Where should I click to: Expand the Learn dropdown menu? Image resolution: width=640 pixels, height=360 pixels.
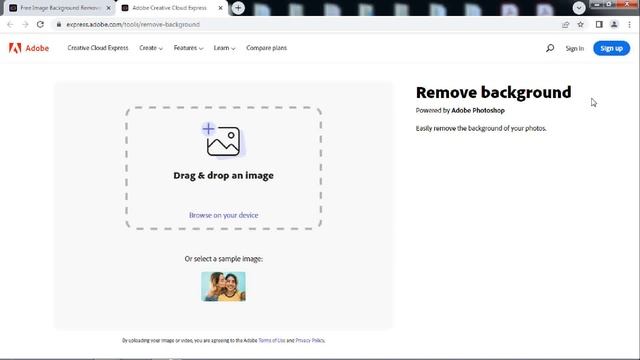(x=224, y=48)
